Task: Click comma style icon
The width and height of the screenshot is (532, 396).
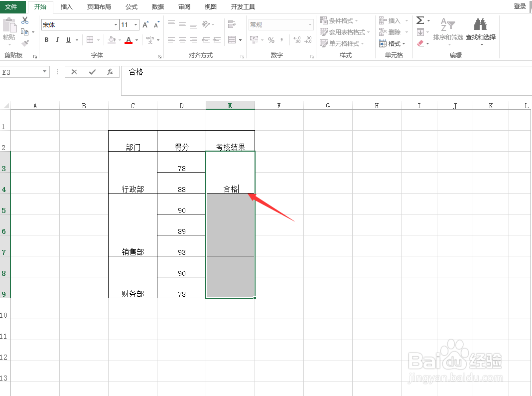Action: [281, 40]
